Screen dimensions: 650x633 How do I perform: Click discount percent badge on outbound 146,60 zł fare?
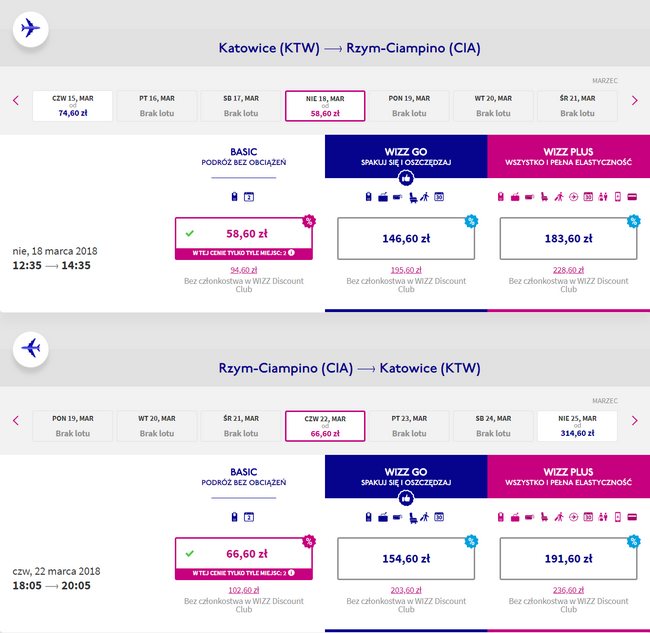click(471, 221)
